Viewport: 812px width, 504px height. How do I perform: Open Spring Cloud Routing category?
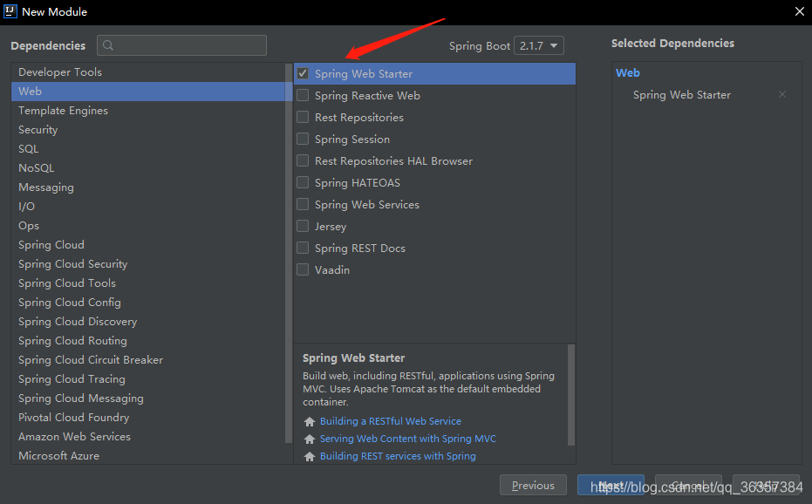point(148,340)
